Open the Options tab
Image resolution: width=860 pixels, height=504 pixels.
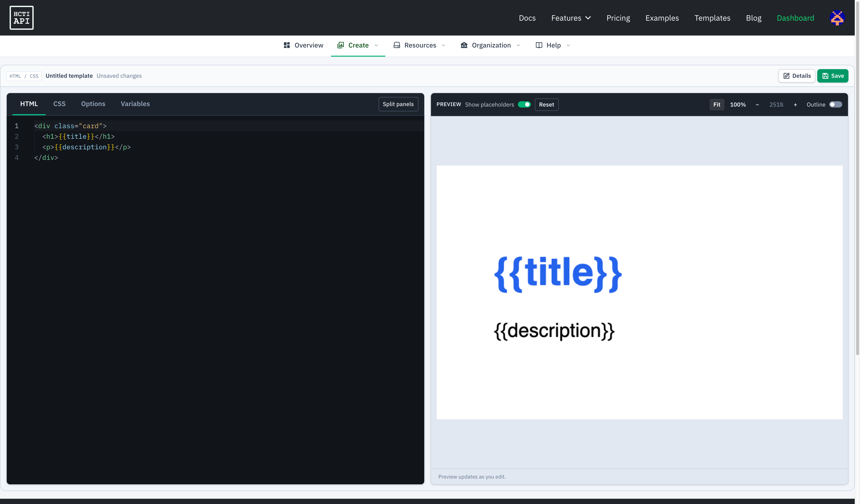click(x=93, y=104)
